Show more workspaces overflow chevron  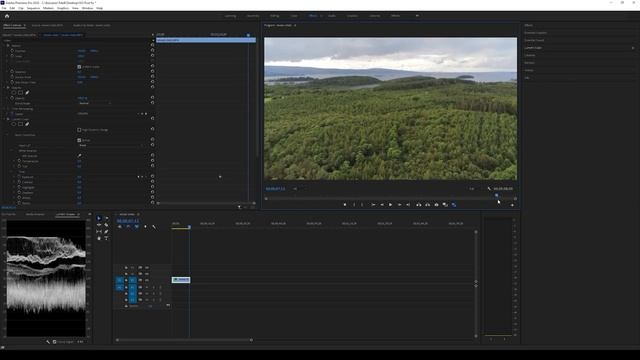pos(417,16)
